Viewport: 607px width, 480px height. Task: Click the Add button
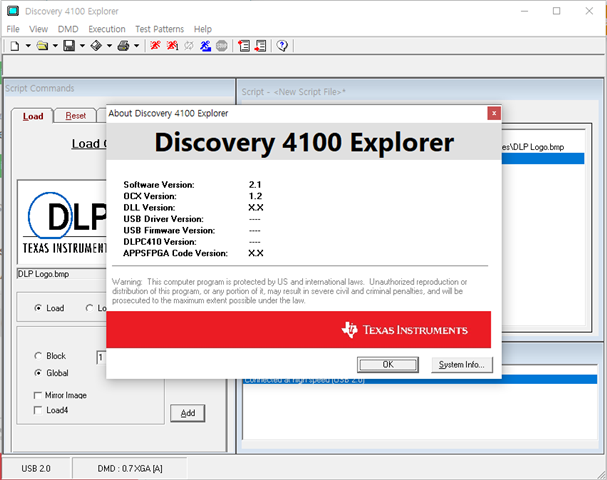[x=188, y=413]
